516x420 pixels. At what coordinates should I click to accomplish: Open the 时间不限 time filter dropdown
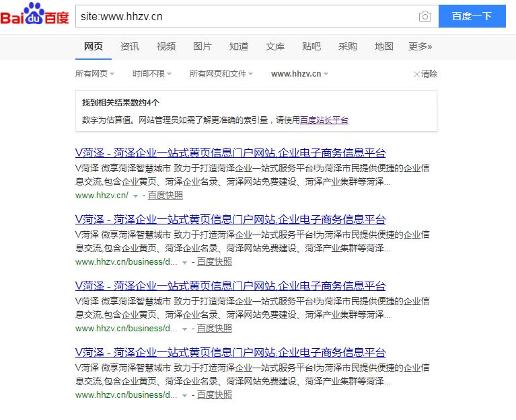[152, 74]
